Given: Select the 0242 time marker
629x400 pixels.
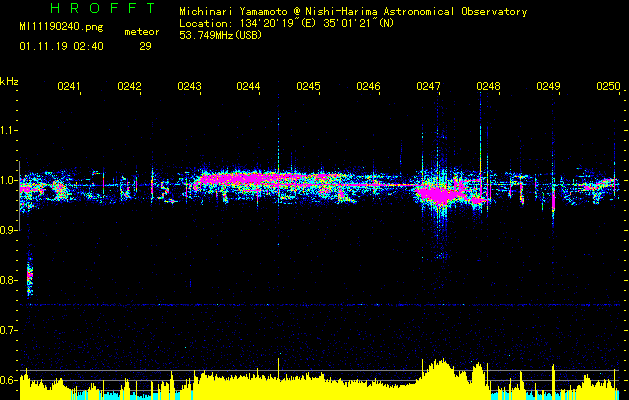Looking at the screenshot, I should pyautogui.click(x=129, y=86).
